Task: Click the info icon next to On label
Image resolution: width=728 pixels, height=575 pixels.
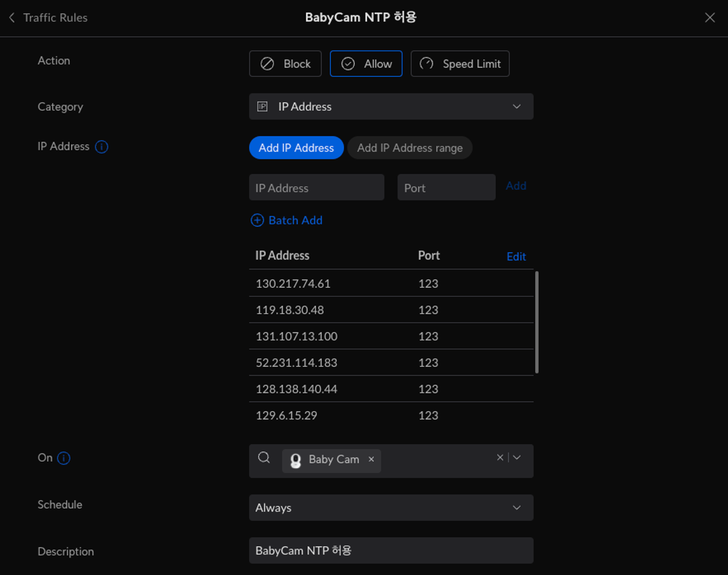Action: [64, 458]
